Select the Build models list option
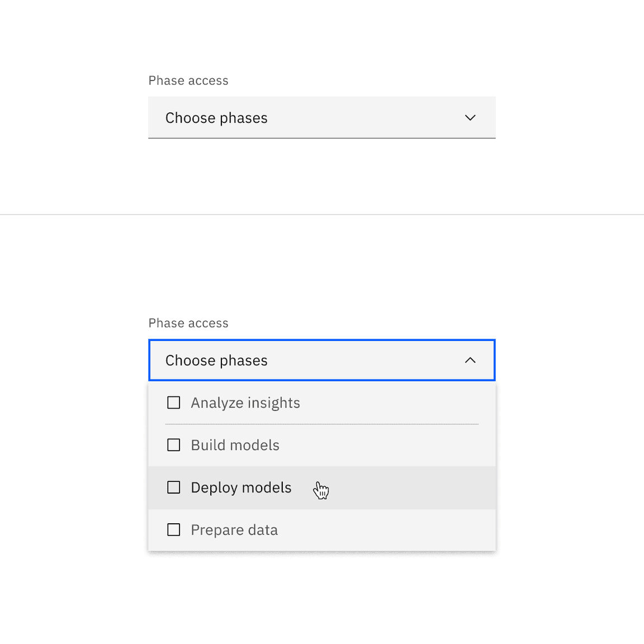 pos(235,444)
